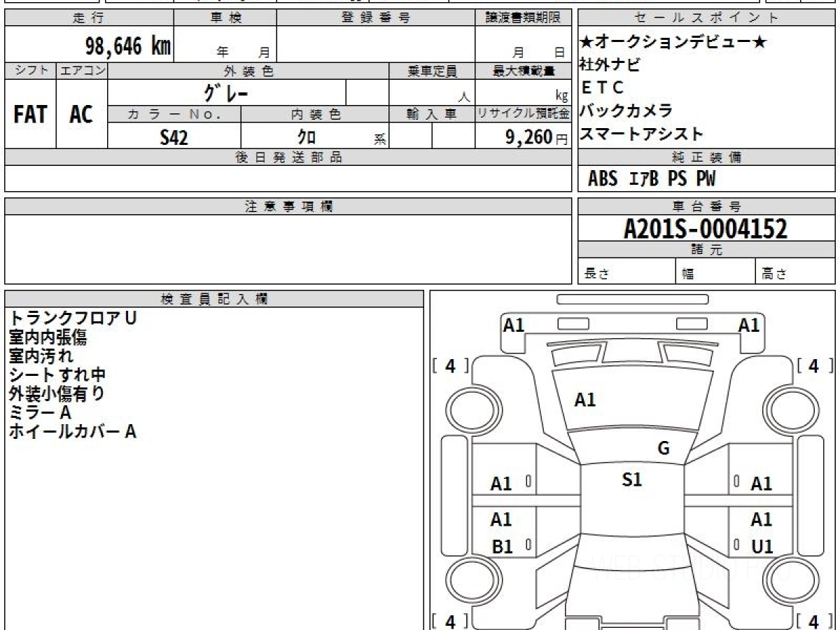Click the 検査員記入欄 header
Screen dimensions: 840x630
coord(214,299)
